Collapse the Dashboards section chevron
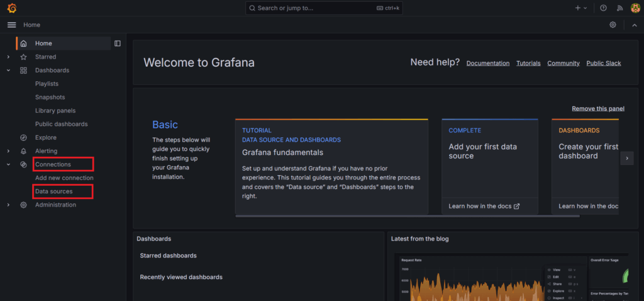The image size is (644, 301). click(8, 71)
